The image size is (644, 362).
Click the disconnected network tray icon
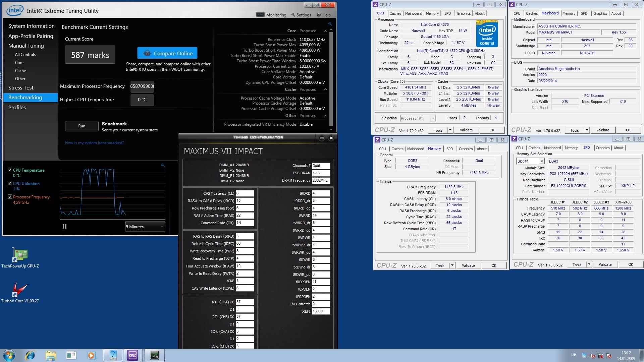pyautogui.click(x=600, y=356)
